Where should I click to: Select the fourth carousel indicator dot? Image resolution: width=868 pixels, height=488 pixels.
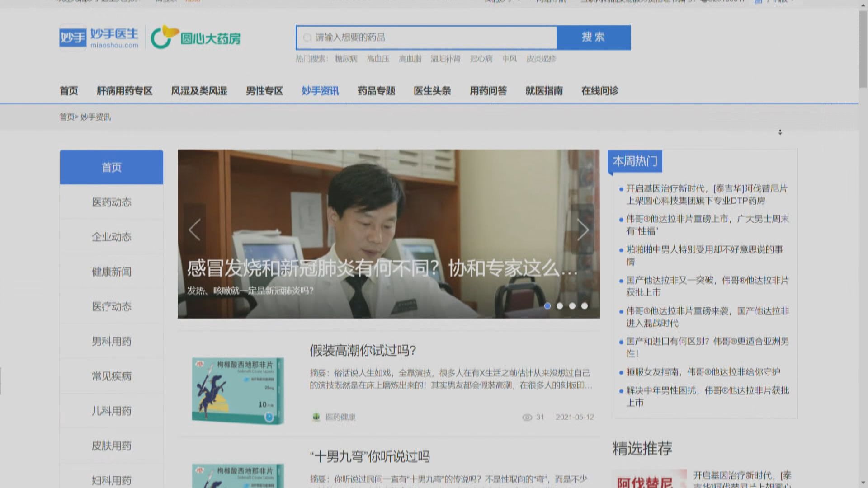tap(585, 306)
